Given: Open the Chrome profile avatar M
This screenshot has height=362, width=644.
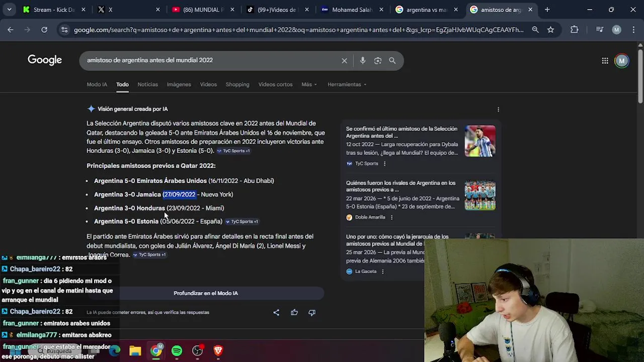Looking at the screenshot, I should (616, 30).
